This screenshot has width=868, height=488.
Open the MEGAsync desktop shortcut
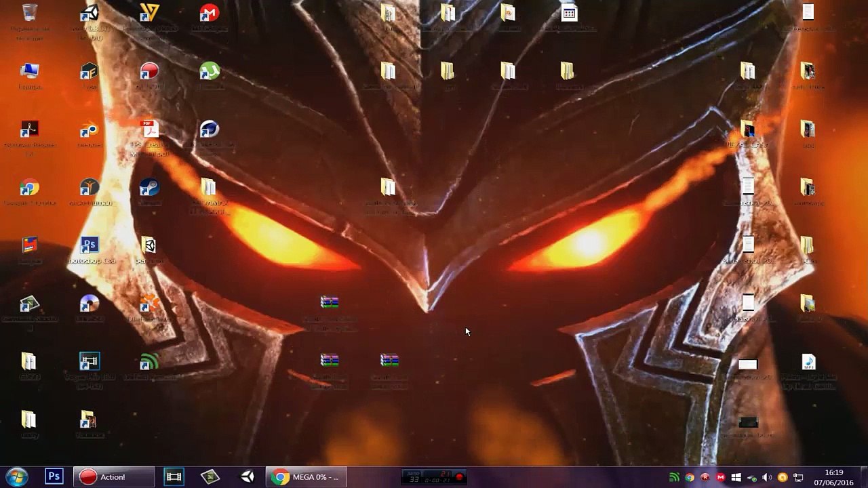[x=210, y=14]
